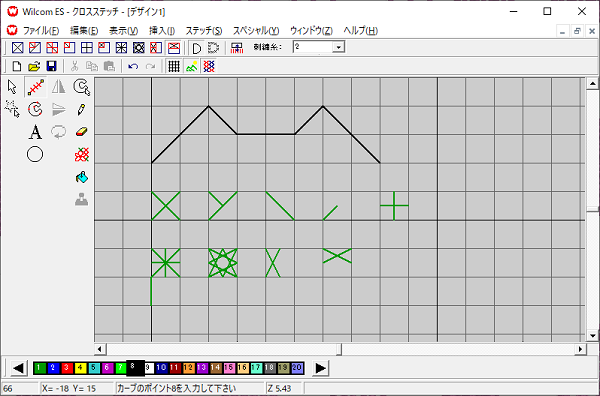The width and height of the screenshot is (600, 396).
Task: Select the curve tool with red points
Action: click(x=35, y=109)
